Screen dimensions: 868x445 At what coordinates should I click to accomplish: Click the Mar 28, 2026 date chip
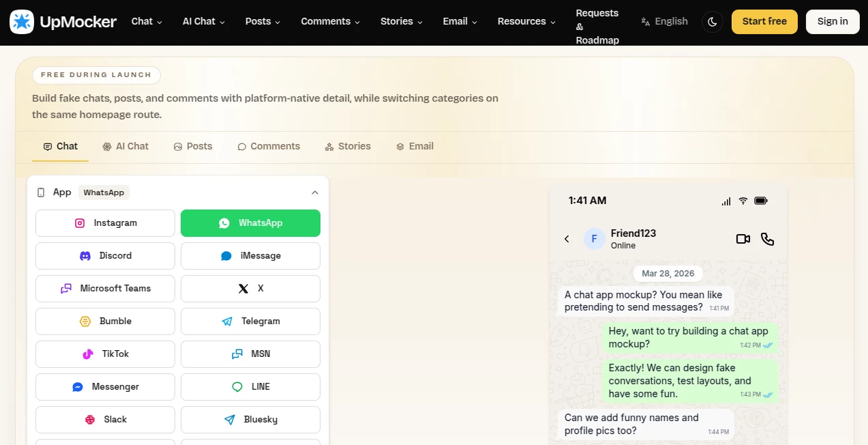668,273
